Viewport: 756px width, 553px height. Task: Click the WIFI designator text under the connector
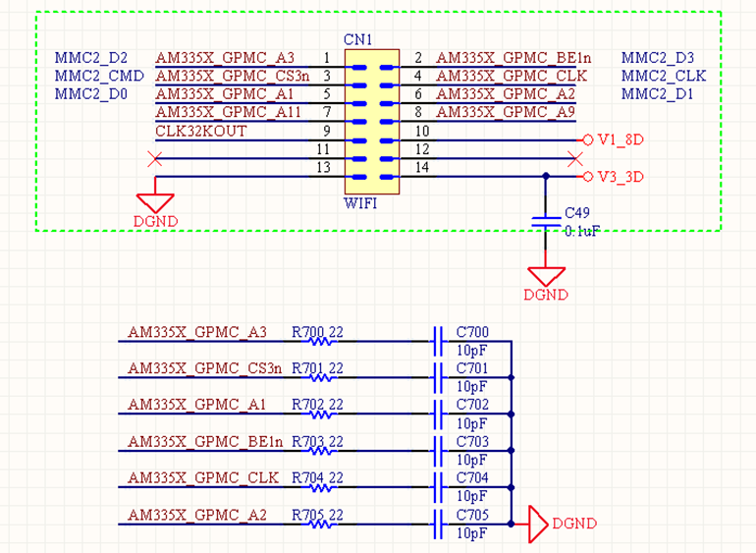(360, 206)
